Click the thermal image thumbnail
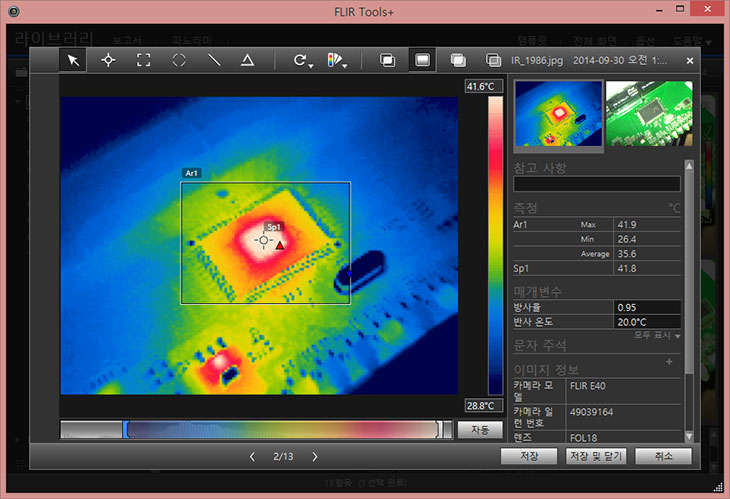Image resolution: width=730 pixels, height=499 pixels. tap(558, 113)
